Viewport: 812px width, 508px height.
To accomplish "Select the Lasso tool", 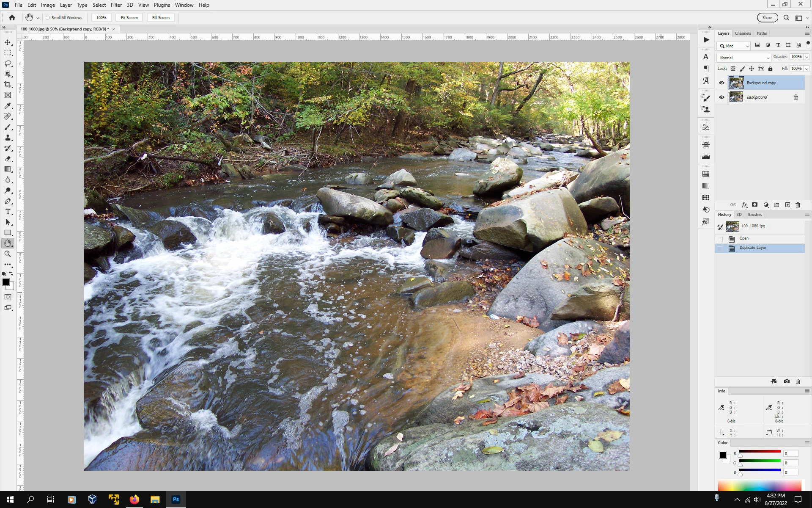I will [x=8, y=63].
